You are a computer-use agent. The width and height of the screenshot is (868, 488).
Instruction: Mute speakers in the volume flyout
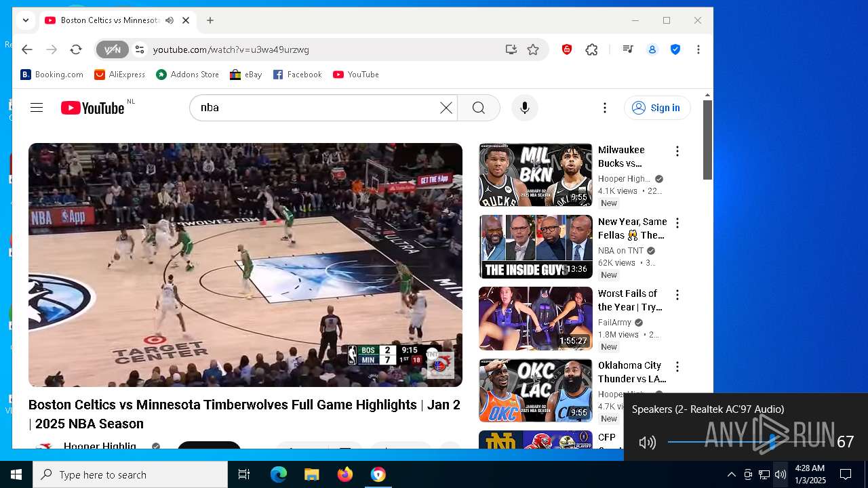click(647, 443)
